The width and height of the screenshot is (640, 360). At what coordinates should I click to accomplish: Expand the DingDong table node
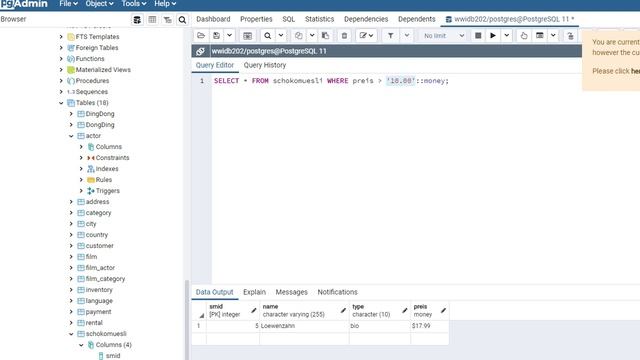pyautogui.click(x=71, y=114)
